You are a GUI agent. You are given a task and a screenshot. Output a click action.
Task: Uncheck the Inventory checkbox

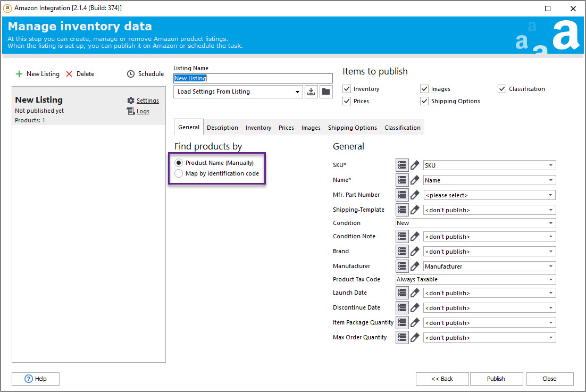pos(347,89)
